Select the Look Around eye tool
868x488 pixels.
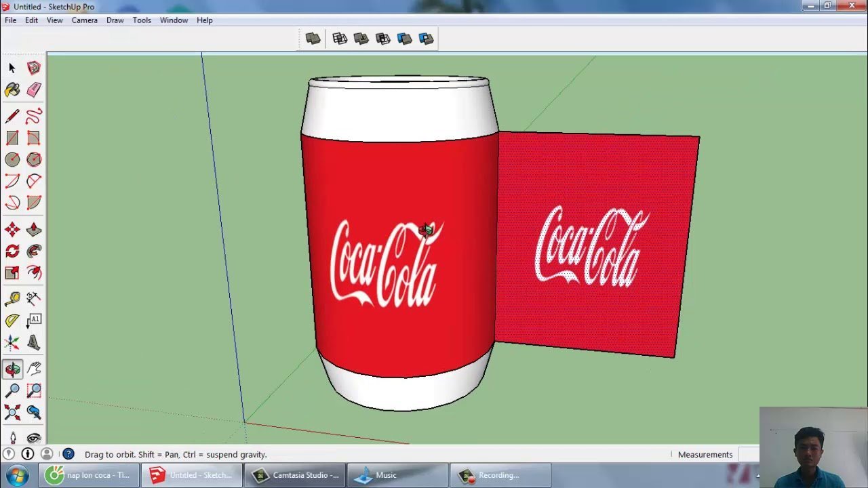coord(34,438)
